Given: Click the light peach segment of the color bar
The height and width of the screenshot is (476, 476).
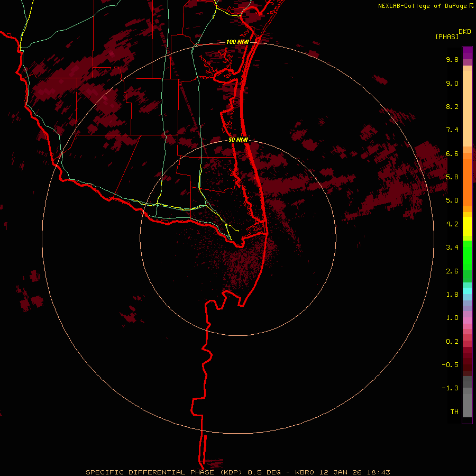Looking at the screenshot, I should click(x=467, y=108).
